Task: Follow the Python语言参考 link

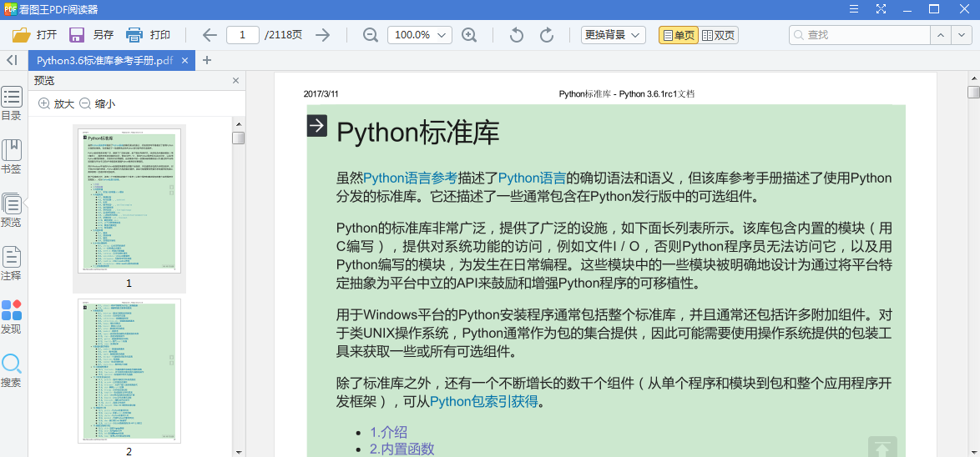Action: (x=410, y=178)
